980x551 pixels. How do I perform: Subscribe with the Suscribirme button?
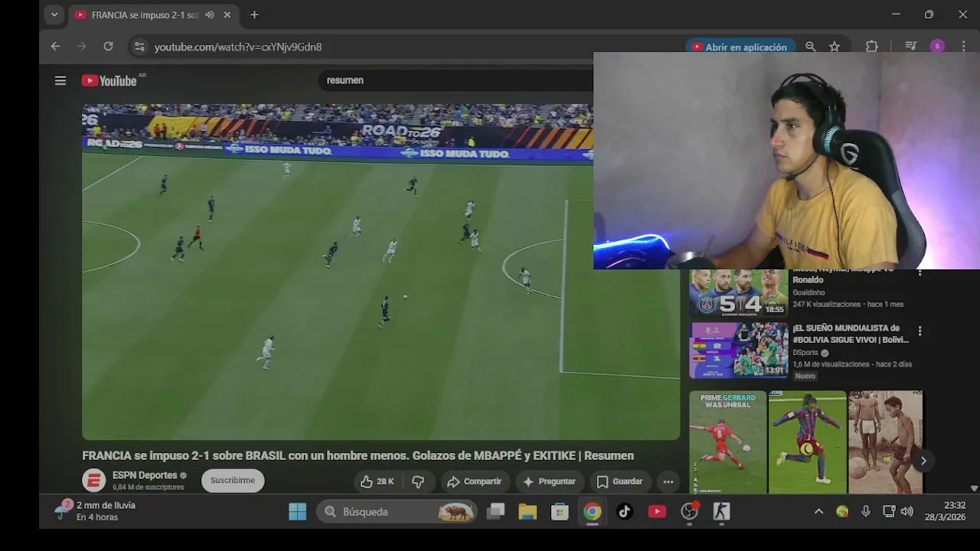coord(233,481)
